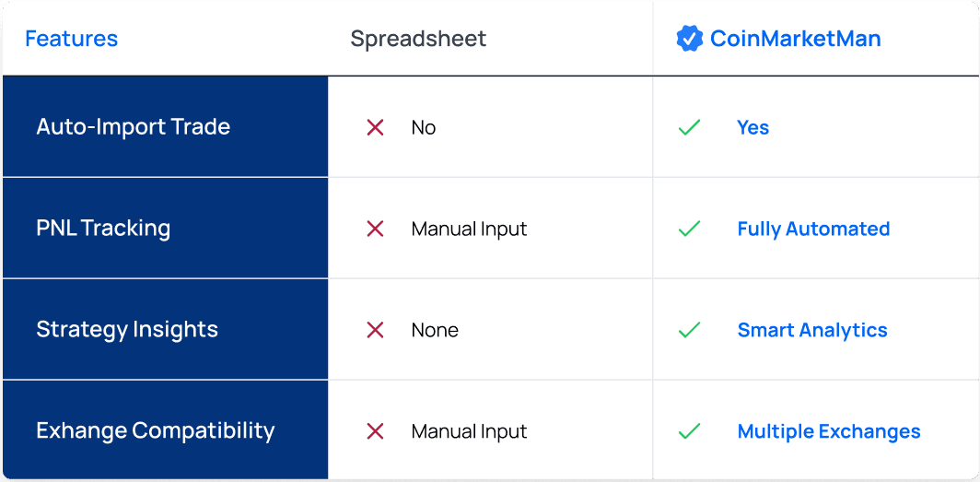Select the Features column header
Viewport: 980px width, 482px height.
click(x=71, y=39)
